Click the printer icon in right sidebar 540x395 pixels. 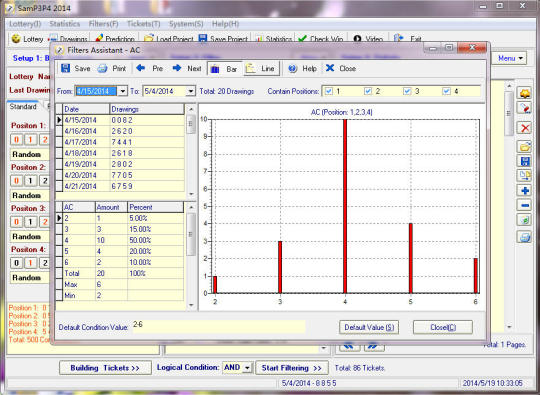coord(525,237)
